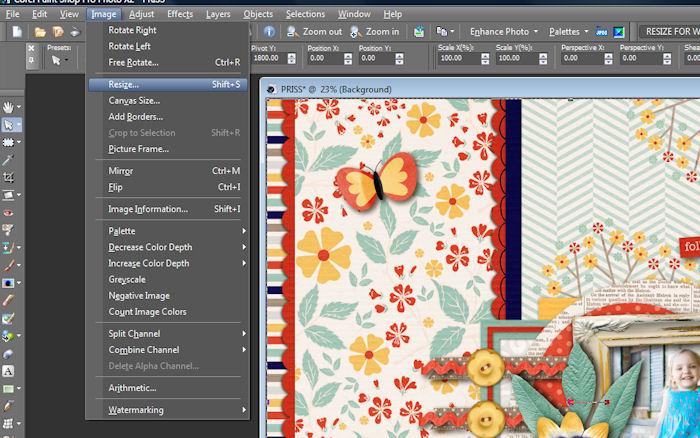Select the Makeover tool

[8, 230]
